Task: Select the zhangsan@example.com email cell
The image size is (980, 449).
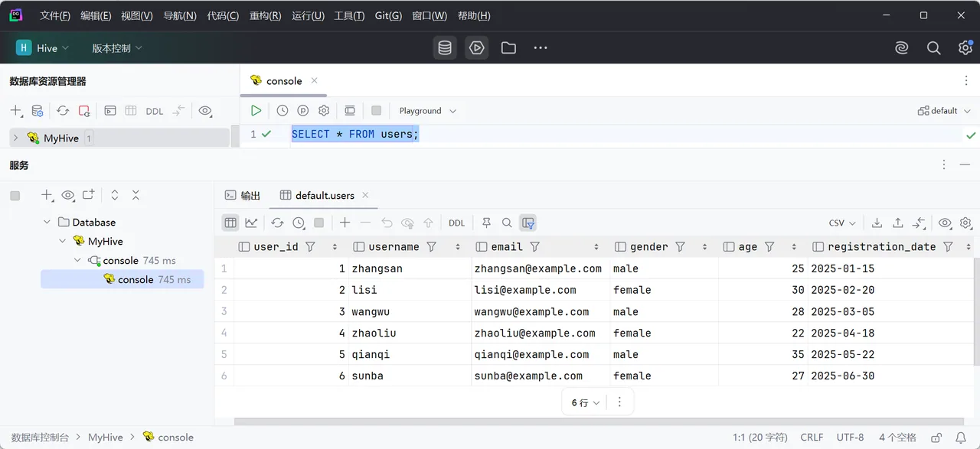Action: tap(541, 268)
